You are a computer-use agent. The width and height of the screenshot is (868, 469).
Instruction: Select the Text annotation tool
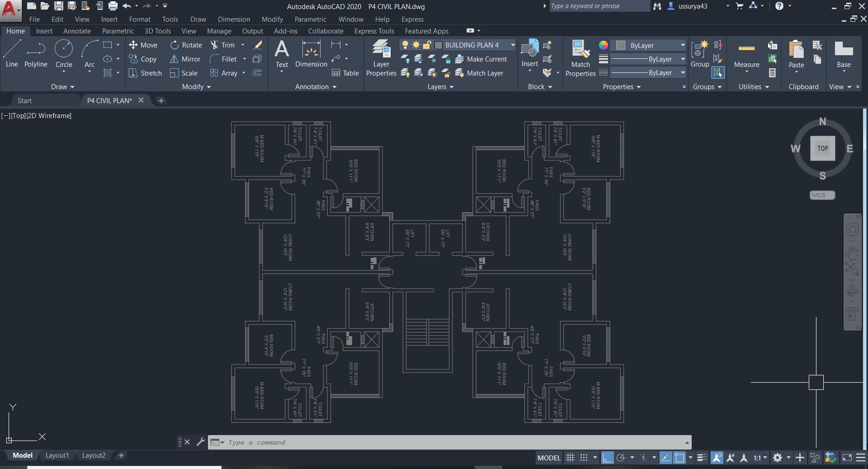click(x=282, y=54)
